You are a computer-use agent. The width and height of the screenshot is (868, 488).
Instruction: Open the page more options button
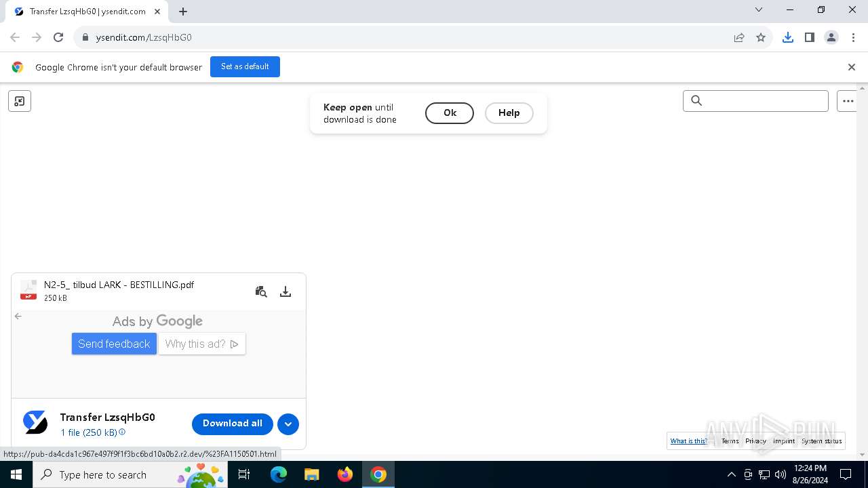(848, 101)
